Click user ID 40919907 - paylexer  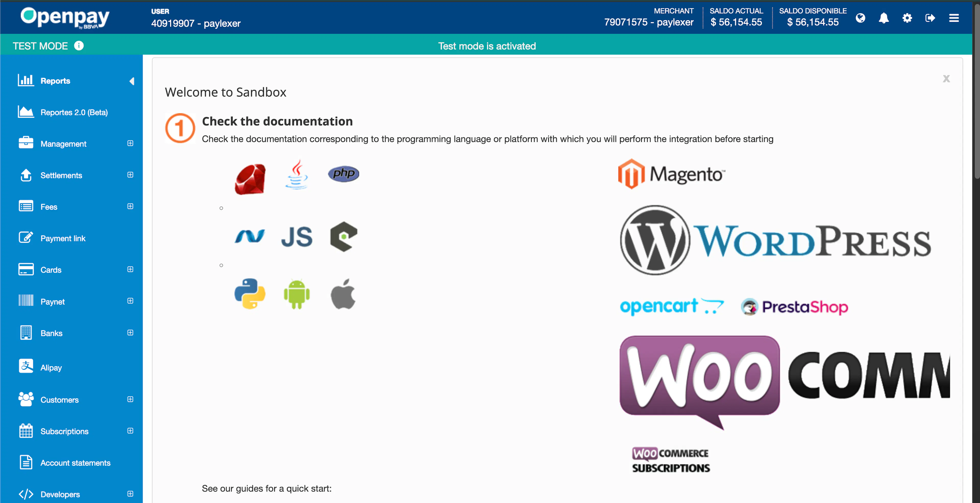tap(196, 23)
